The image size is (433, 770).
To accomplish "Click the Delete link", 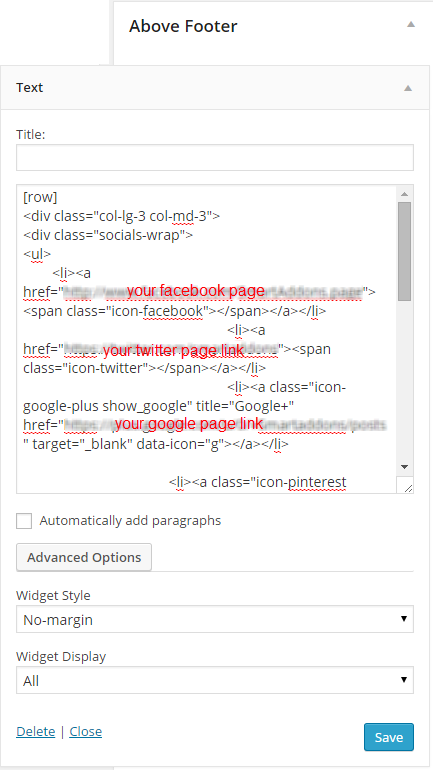I will [35, 732].
